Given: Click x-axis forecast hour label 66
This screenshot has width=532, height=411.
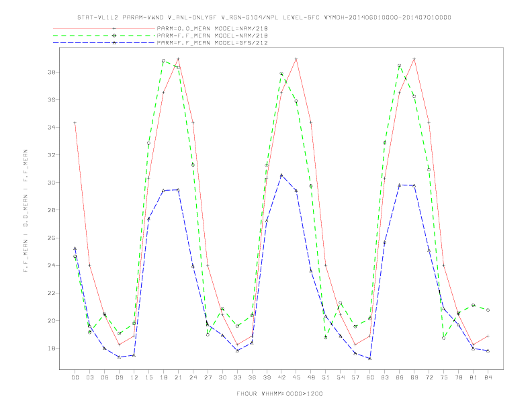Looking at the screenshot, I should click(x=400, y=377).
